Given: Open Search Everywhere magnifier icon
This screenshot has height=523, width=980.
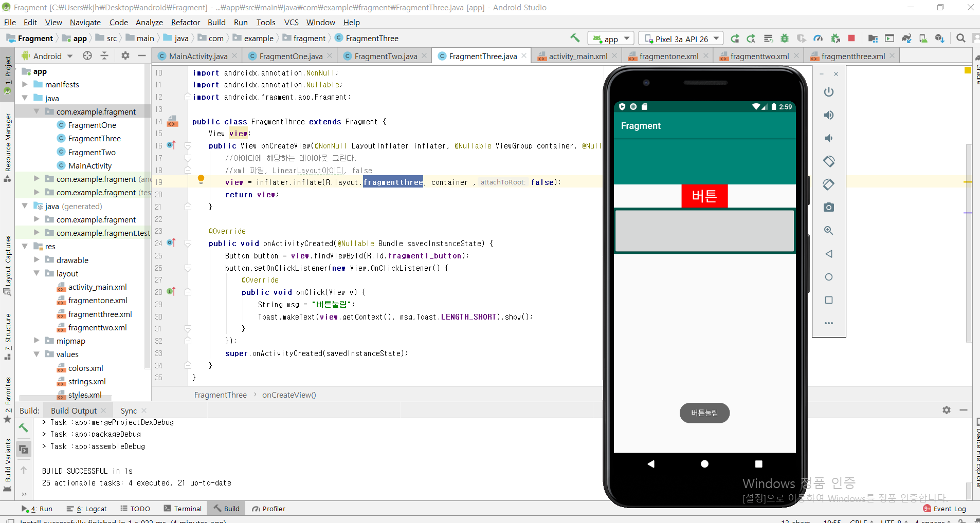Looking at the screenshot, I should [960, 39].
